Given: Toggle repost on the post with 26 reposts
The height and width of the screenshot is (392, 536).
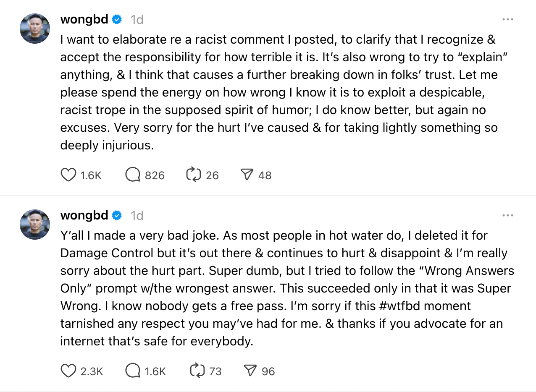Looking at the screenshot, I should (193, 175).
